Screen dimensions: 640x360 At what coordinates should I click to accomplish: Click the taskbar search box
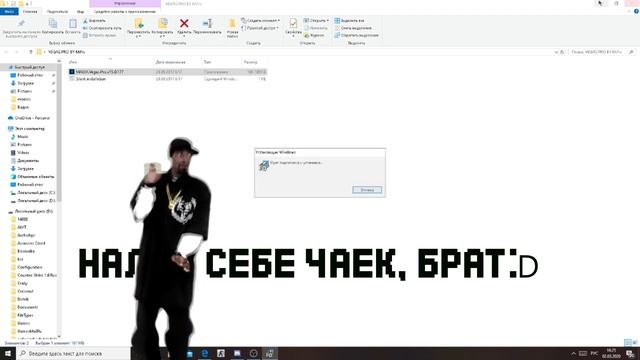pos(73,353)
